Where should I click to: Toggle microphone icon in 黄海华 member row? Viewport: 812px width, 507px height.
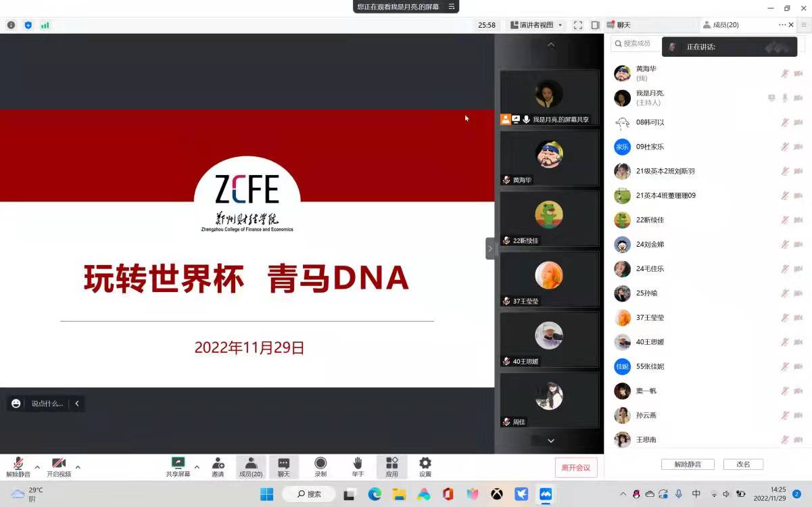point(785,73)
